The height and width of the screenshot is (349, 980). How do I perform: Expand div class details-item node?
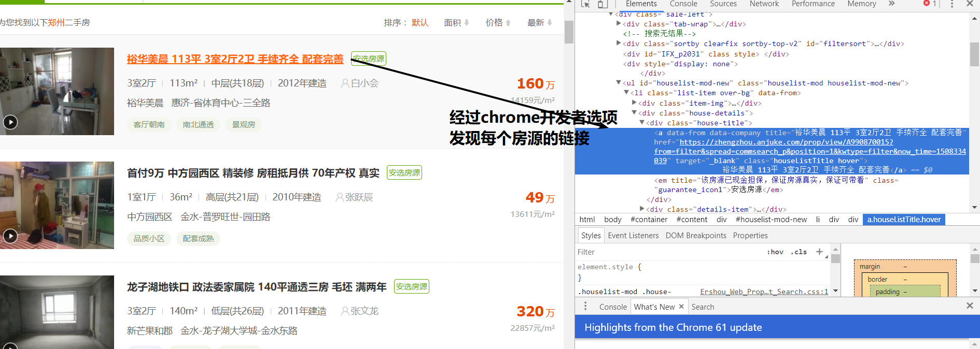tap(642, 209)
